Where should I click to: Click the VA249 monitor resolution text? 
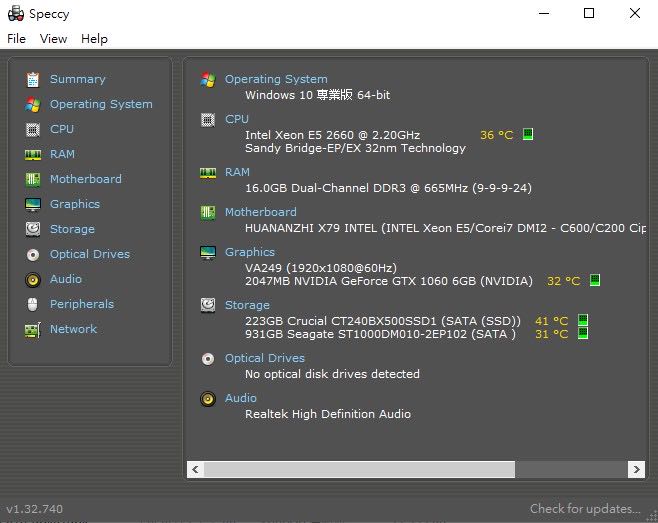(321, 268)
